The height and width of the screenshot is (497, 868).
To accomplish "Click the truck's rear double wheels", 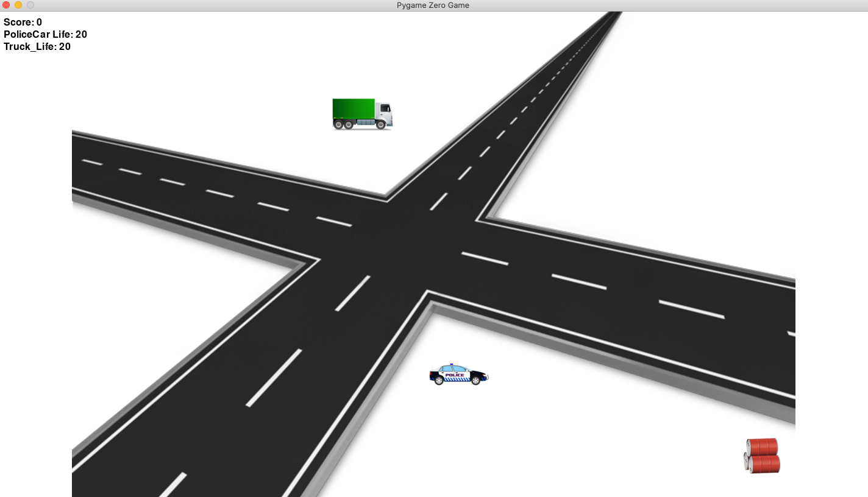I will 343,125.
